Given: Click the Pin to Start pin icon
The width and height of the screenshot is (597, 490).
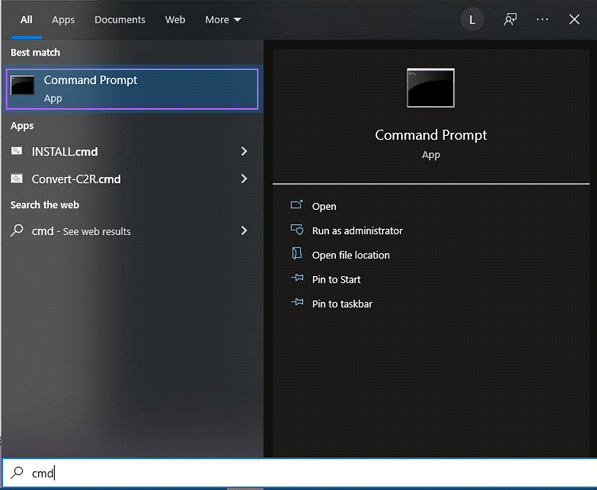Looking at the screenshot, I should point(297,278).
